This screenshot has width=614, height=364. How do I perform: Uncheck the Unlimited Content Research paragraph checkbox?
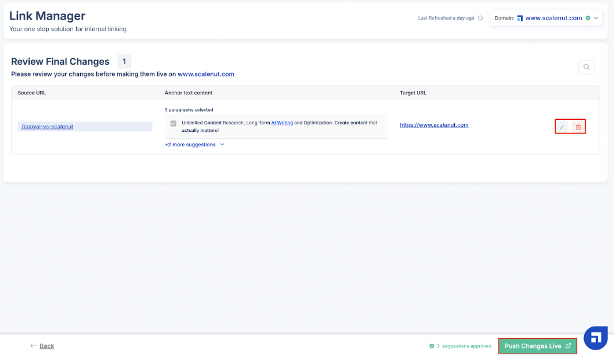[x=173, y=123]
